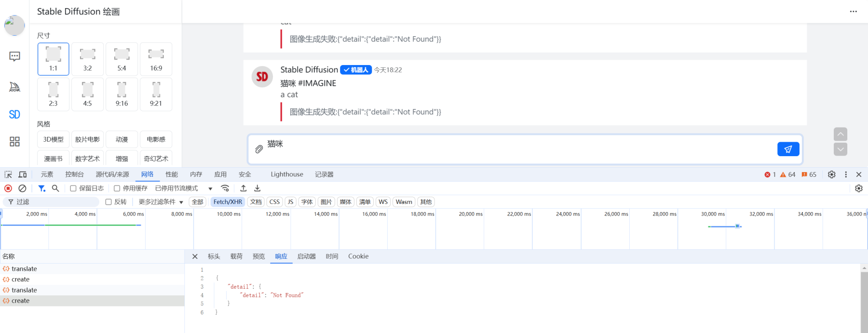The height and width of the screenshot is (333, 868).
Task: Jump up with the chevron-up button
Action: (841, 134)
